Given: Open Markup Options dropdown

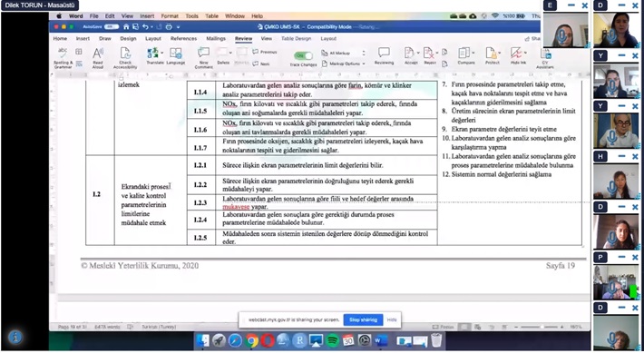Looking at the screenshot, I should click(344, 64).
